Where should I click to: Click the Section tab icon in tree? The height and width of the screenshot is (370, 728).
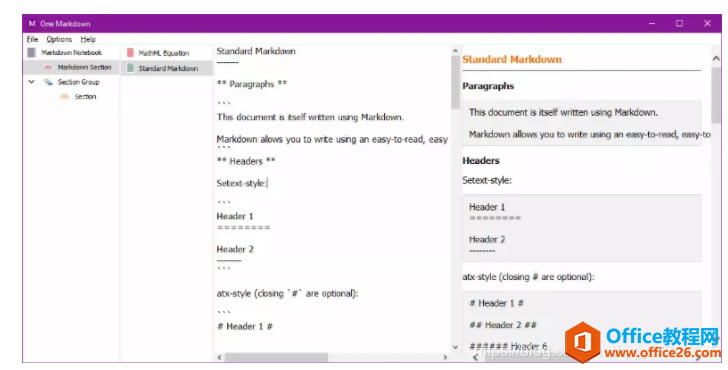pos(65,97)
